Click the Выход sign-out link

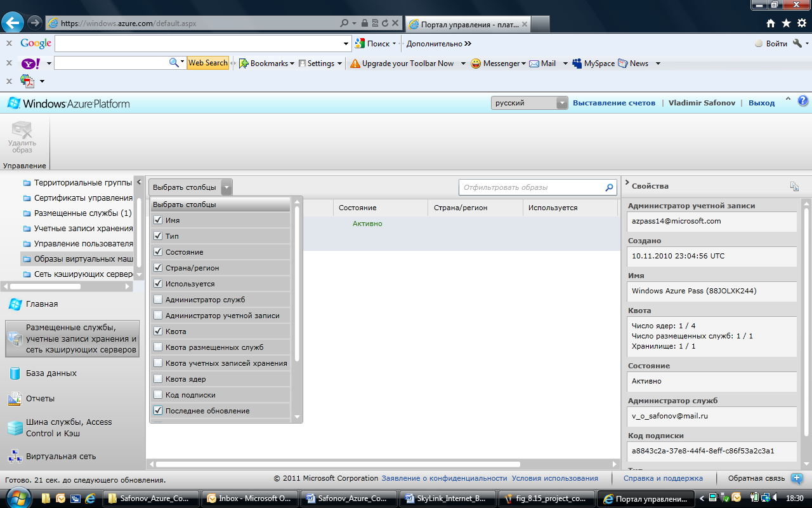[761, 103]
